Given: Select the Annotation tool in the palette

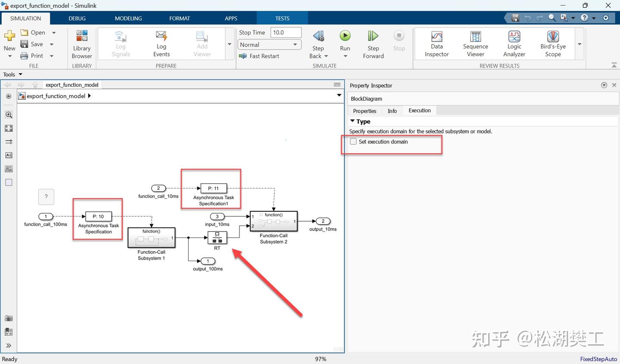Looking at the screenshot, I should [9, 155].
